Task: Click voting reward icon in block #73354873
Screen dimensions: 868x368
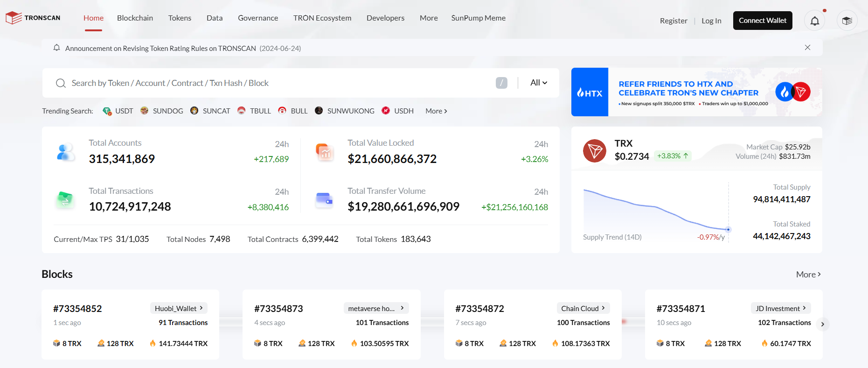Action: (x=302, y=343)
